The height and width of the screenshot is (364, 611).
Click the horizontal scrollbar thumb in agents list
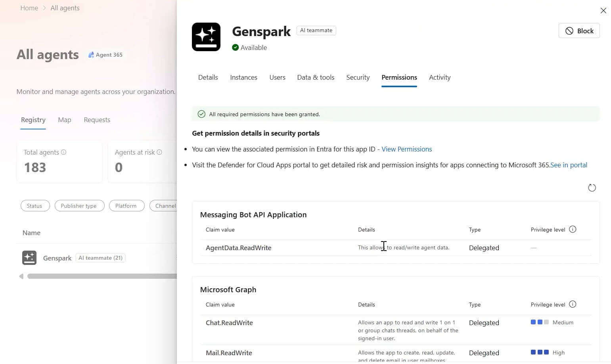point(102,276)
